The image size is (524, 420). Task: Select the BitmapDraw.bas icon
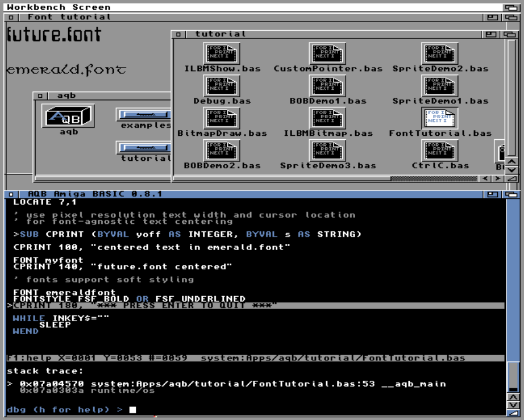[221, 118]
